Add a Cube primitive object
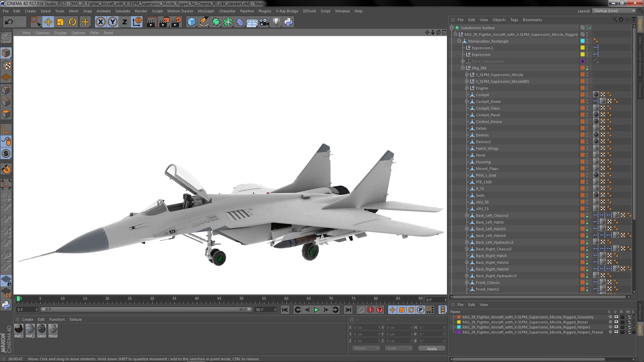The height and width of the screenshot is (362, 644). click(x=192, y=22)
